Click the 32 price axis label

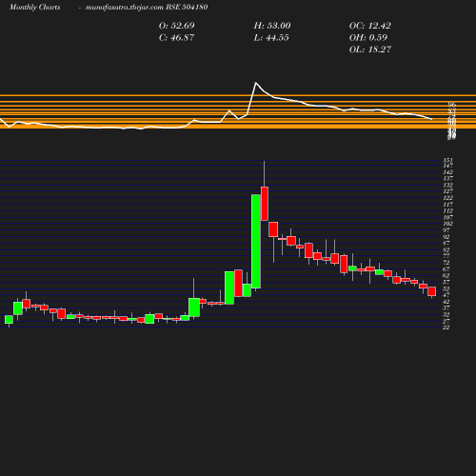[446, 314]
